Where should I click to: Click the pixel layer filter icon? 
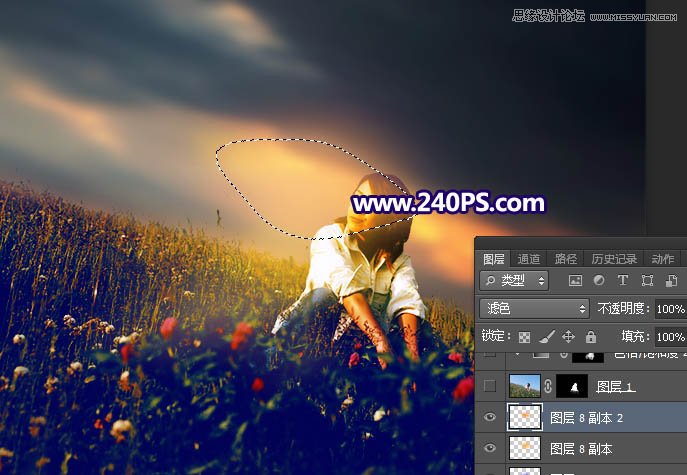[x=576, y=281]
